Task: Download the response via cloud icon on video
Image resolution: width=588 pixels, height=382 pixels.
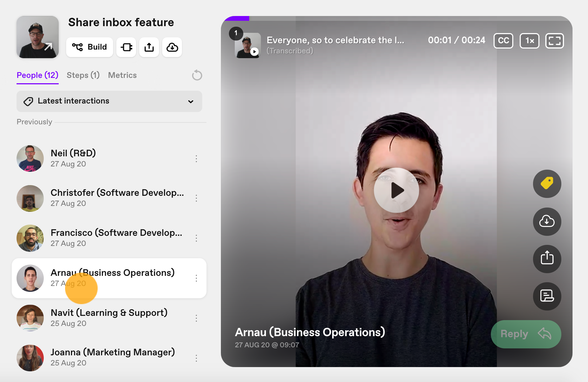Action: [547, 221]
